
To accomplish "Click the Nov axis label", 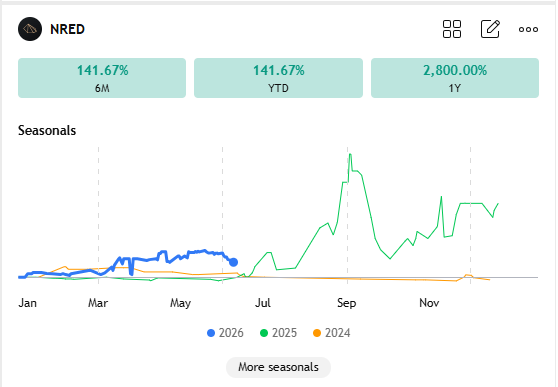I will tap(429, 303).
